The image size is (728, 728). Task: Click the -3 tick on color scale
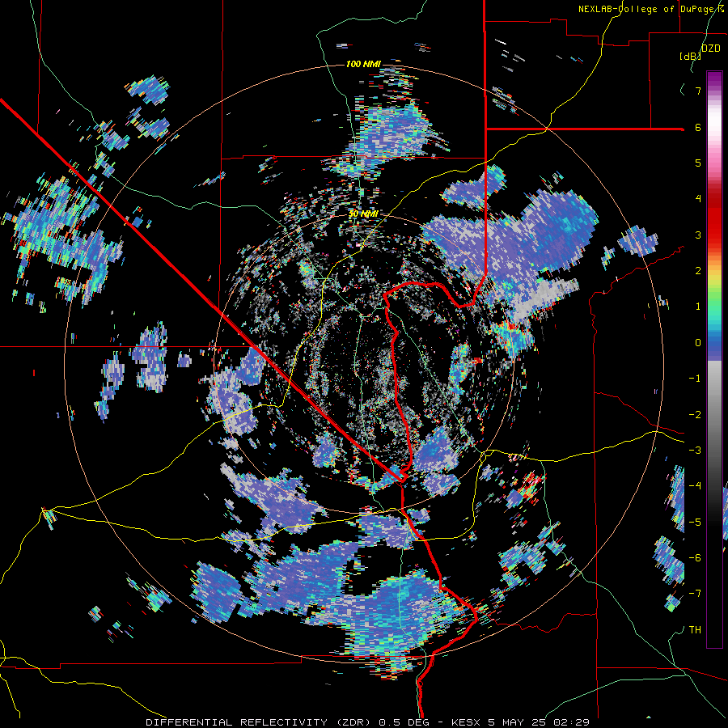click(x=695, y=451)
